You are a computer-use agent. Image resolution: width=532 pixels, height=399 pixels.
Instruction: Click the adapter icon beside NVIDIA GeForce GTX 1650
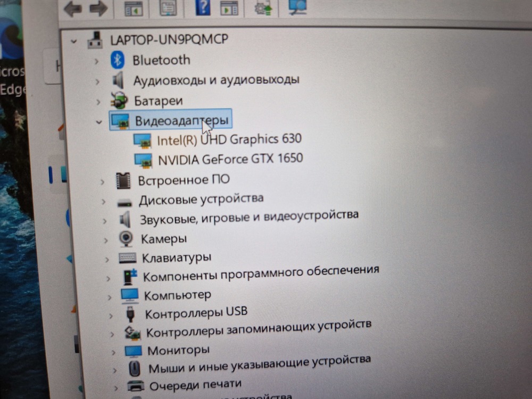point(143,160)
